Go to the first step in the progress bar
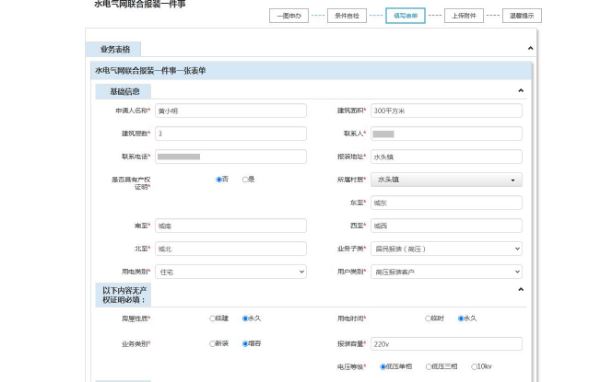This screenshot has height=382, width=600. pos(289,16)
